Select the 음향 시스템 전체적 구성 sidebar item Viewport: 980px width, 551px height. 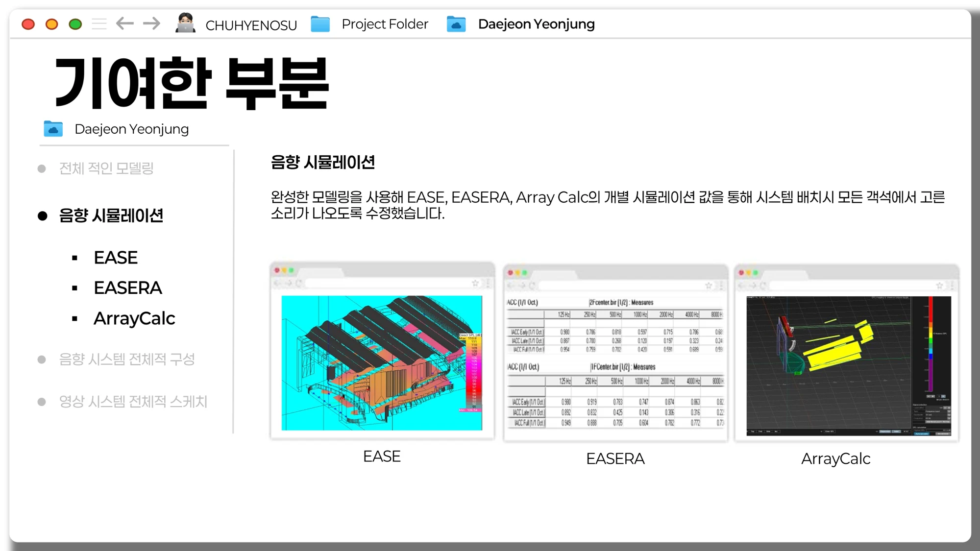(127, 359)
